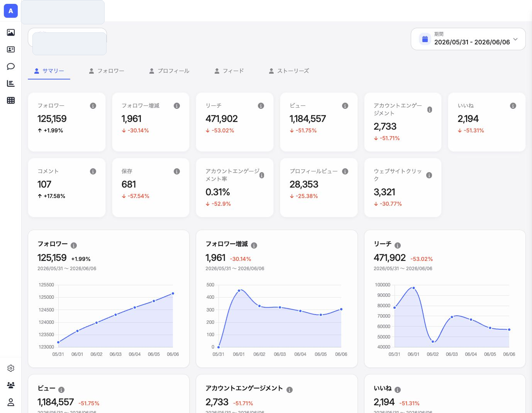Expand the 期間 date range dropdown
This screenshot has height=413, width=532.
(468, 39)
